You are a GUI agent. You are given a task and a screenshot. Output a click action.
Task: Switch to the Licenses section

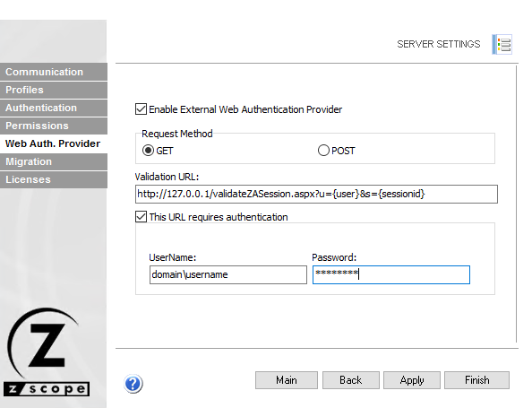pyautogui.click(x=54, y=179)
